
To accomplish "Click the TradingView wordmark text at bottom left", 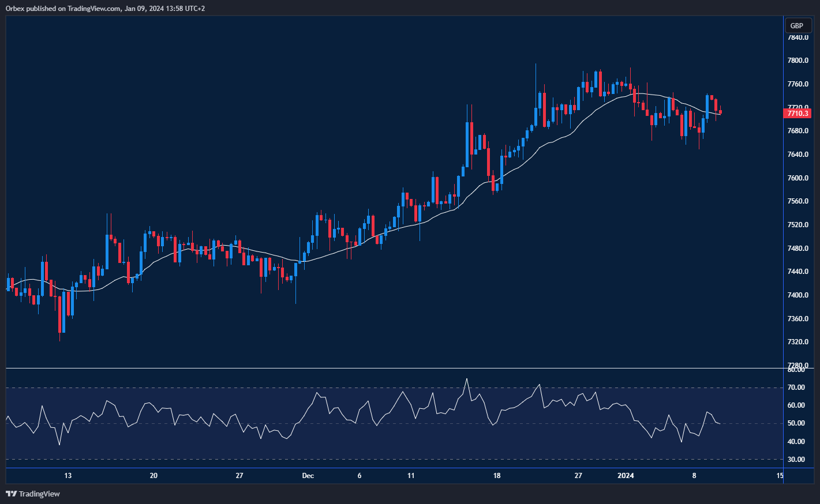I will pyautogui.click(x=39, y=494).
